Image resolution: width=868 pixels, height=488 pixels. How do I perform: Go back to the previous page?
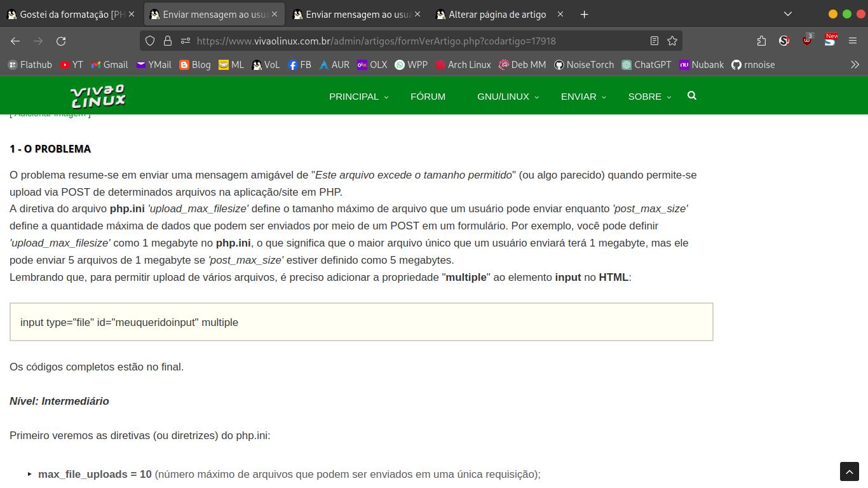15,41
